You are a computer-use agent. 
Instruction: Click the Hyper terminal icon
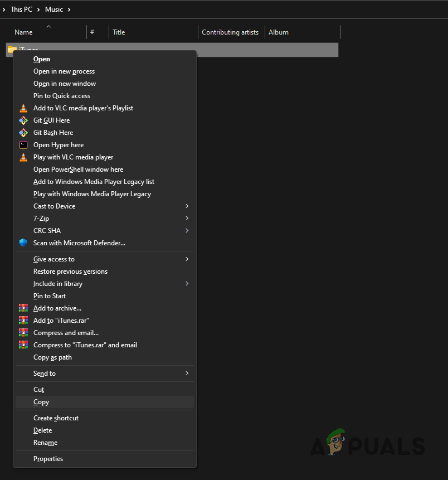pos(23,145)
